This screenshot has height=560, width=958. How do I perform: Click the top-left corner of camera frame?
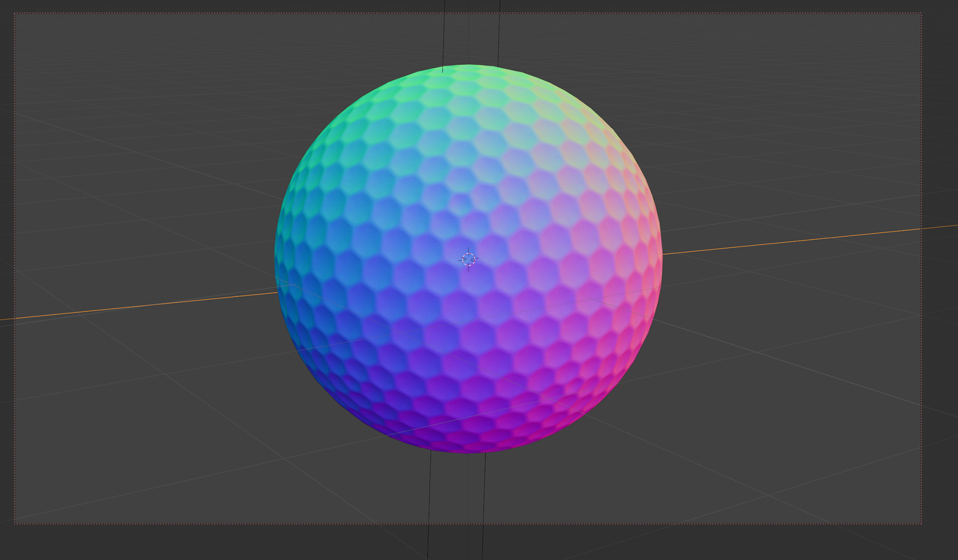click(14, 13)
